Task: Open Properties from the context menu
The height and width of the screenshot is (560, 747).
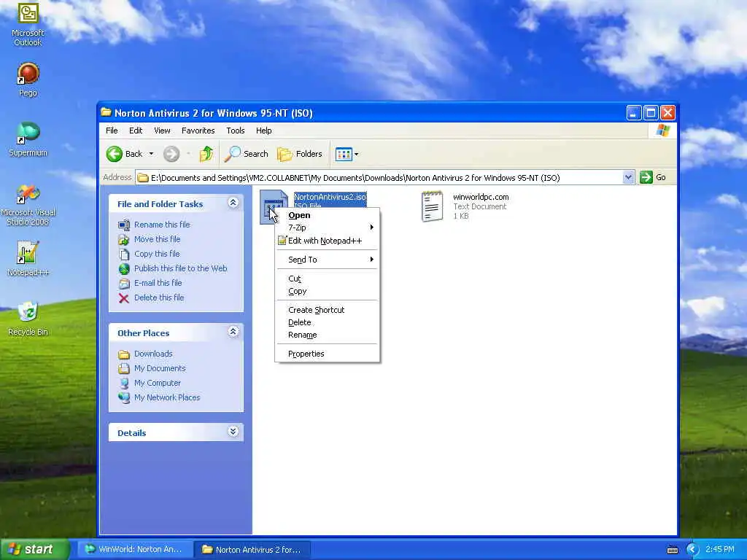Action: click(328, 354)
